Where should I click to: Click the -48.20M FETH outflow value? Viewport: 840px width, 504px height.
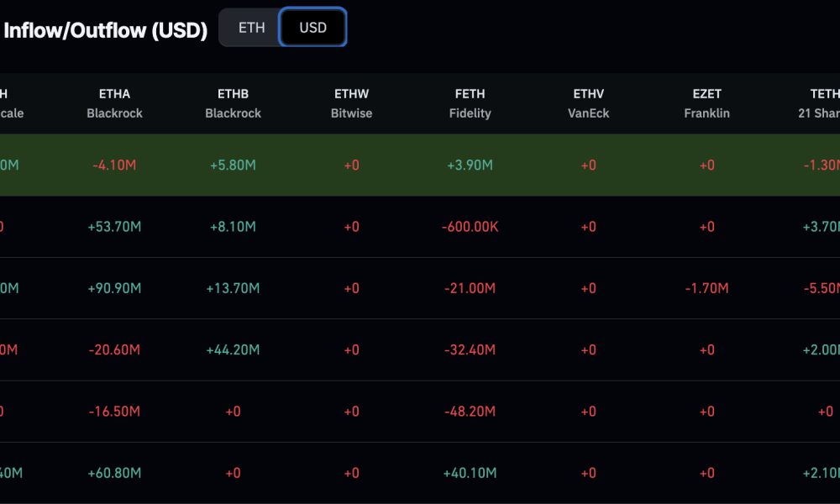pos(470,412)
